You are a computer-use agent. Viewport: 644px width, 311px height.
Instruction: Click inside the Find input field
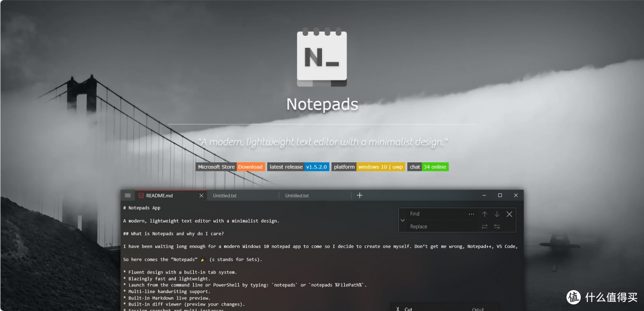(436, 214)
